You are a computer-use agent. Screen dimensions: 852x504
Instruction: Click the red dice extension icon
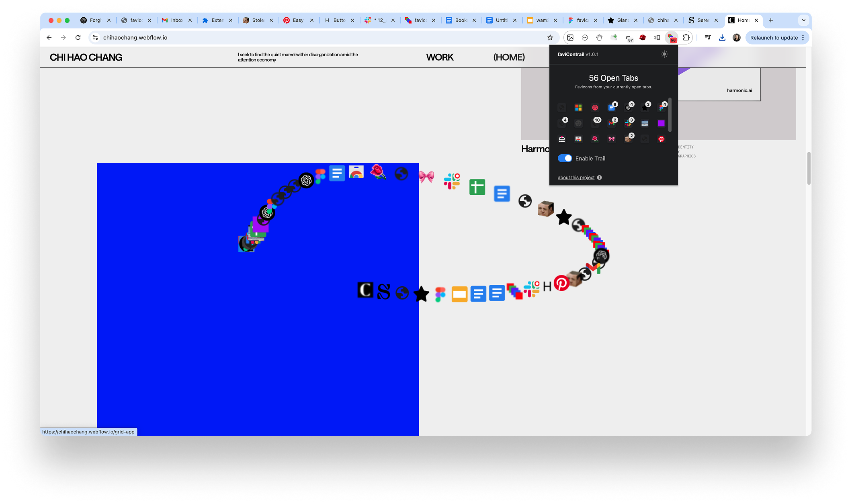642,37
